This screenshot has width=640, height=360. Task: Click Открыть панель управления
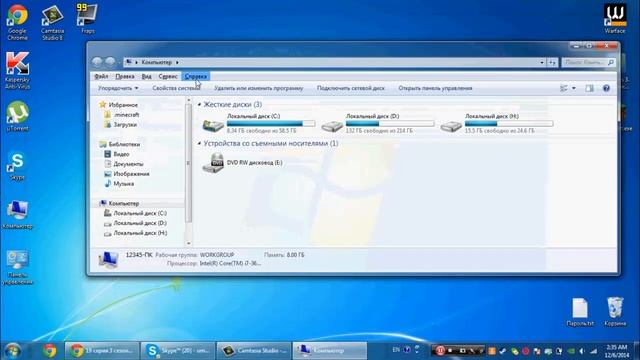click(x=435, y=88)
